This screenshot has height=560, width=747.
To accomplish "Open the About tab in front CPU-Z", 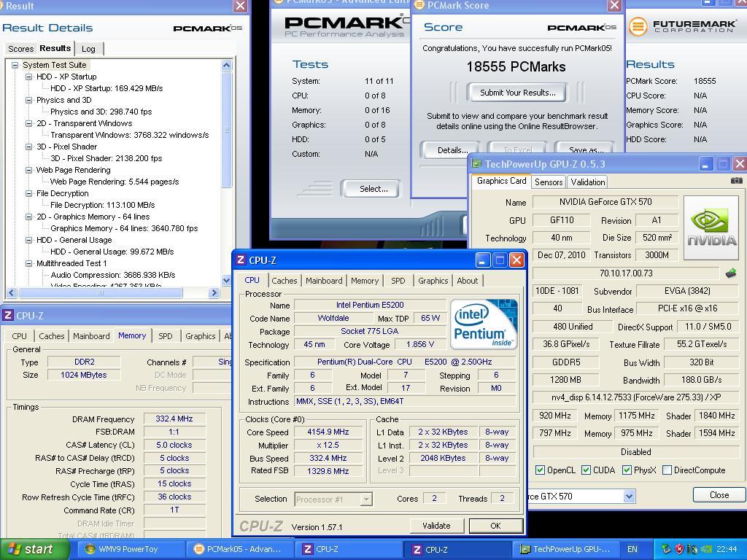I will click(x=468, y=281).
